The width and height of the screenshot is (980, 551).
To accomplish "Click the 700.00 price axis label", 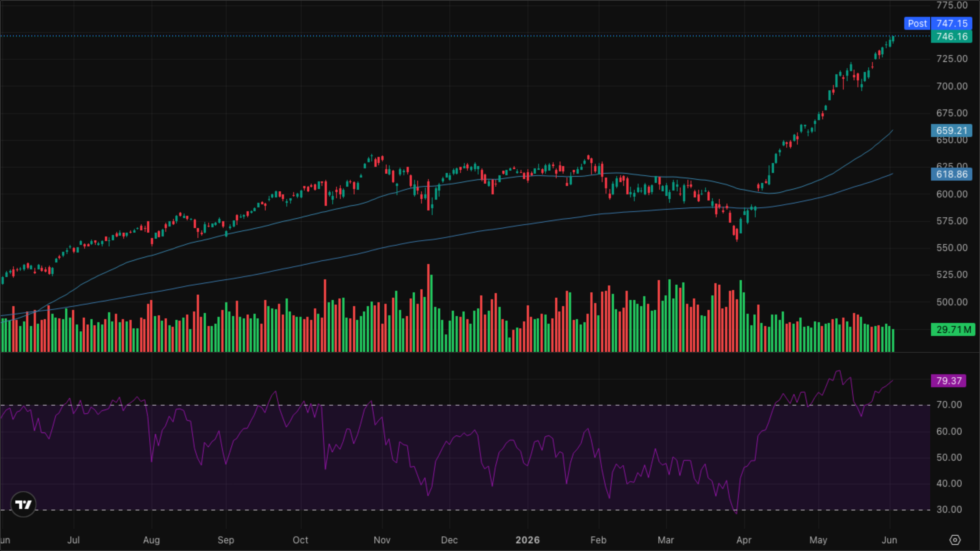I will (952, 86).
